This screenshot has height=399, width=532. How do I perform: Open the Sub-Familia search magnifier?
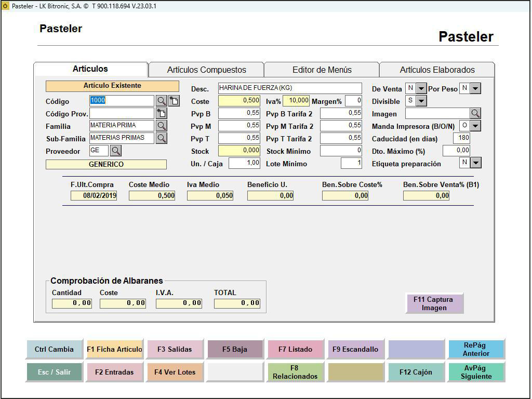162,138
